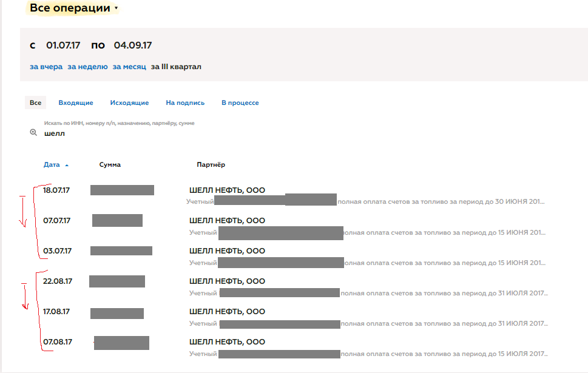The height and width of the screenshot is (373, 588).
Task: Click the search magnifier icon
Action: click(x=33, y=132)
